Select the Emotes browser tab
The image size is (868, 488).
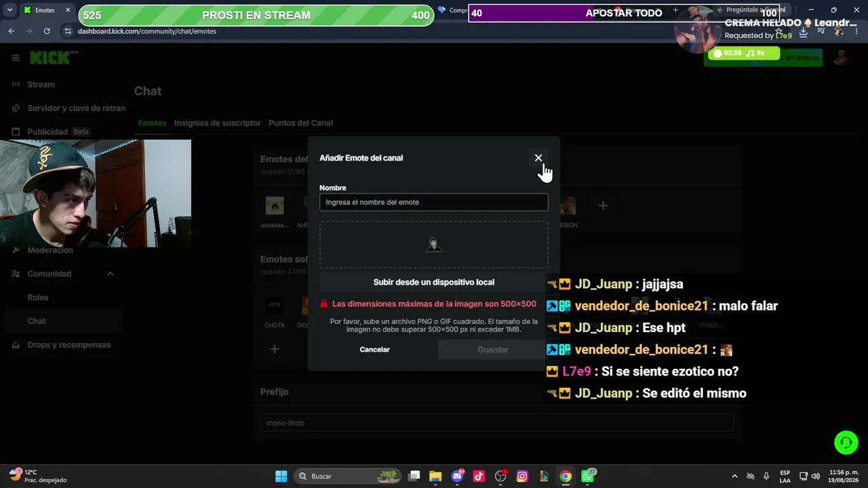47,10
